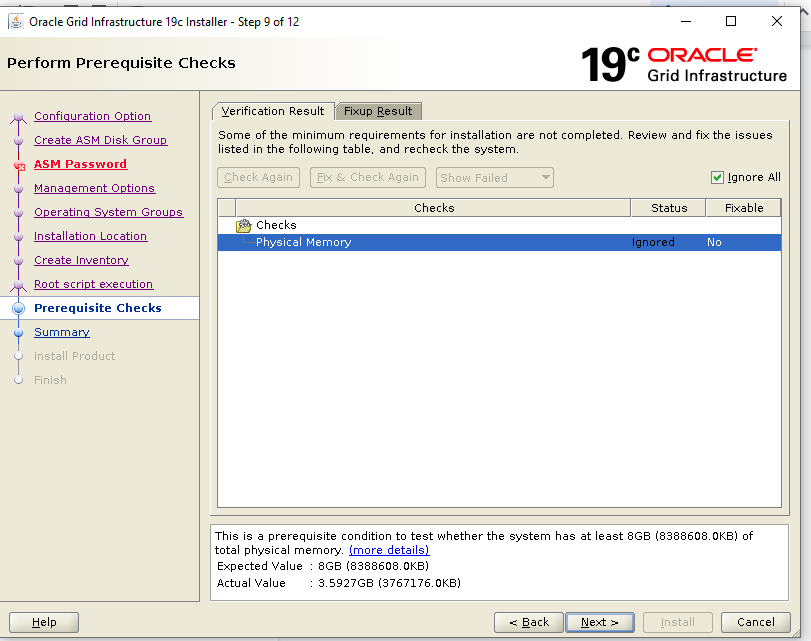Open Operating System Groups step
811x641 pixels.
(109, 212)
